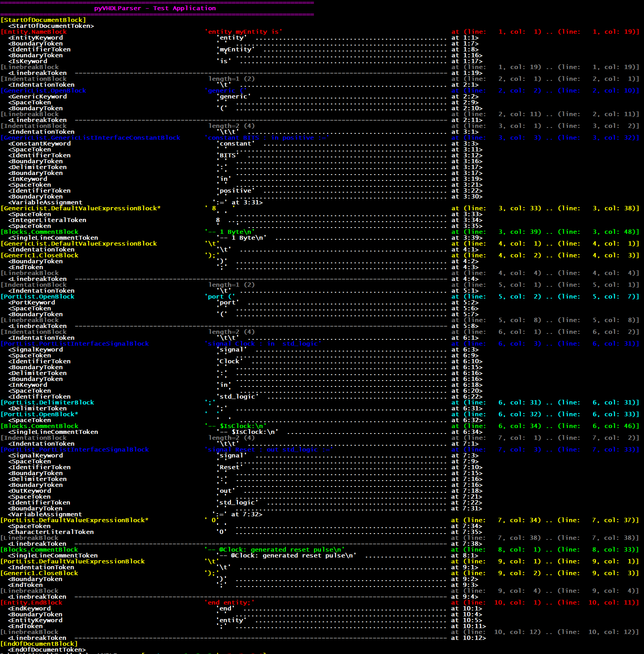Click the position text 'at 3:39>'

(467, 238)
